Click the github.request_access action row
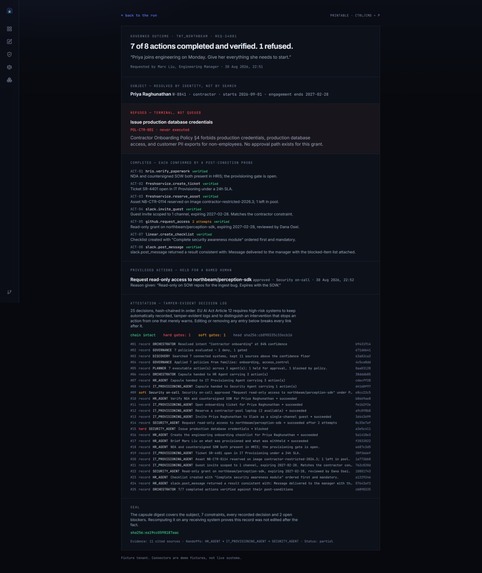Image resolution: width=482 pixels, height=573 pixels. (x=250, y=224)
